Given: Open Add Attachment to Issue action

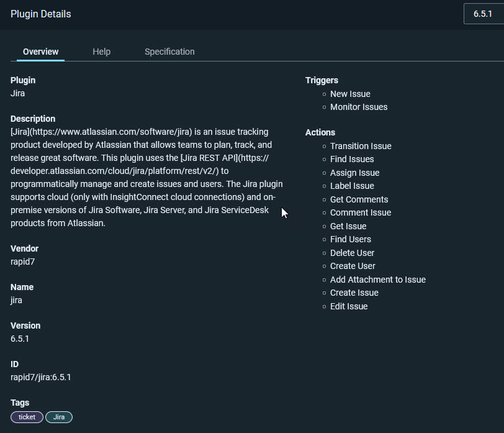Looking at the screenshot, I should [377, 280].
